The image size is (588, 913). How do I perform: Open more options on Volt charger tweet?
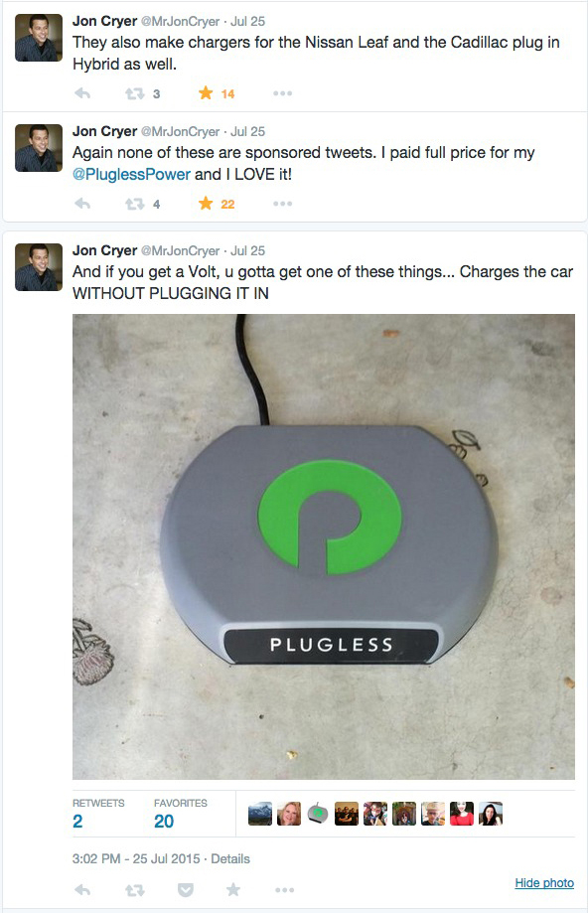pyautogui.click(x=284, y=890)
